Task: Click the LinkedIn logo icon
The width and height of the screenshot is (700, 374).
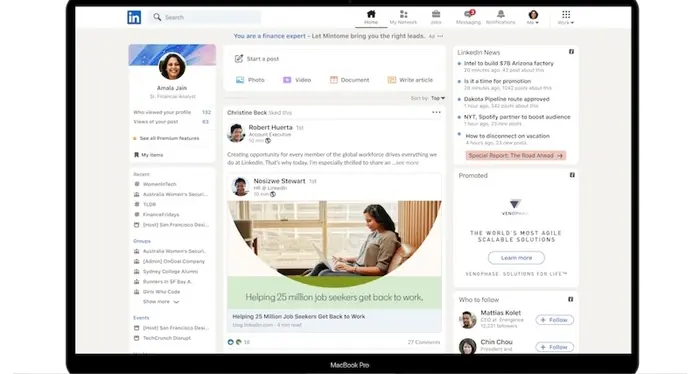Action: 134,17
